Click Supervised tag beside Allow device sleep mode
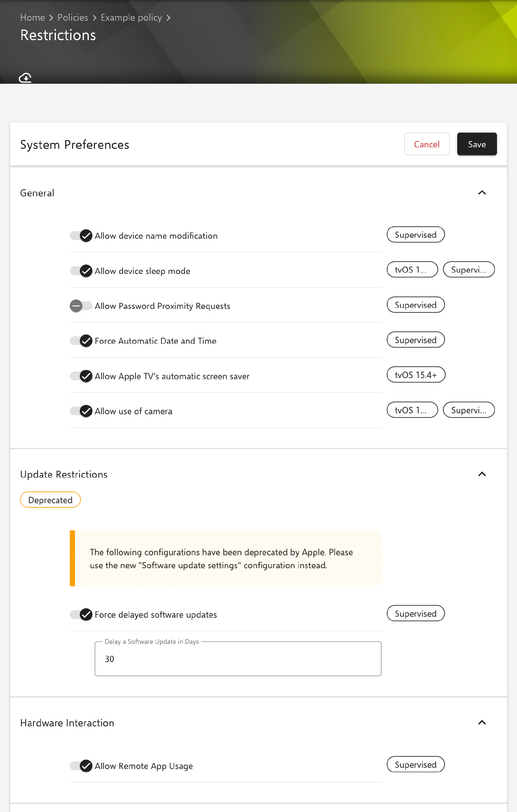 (x=469, y=270)
